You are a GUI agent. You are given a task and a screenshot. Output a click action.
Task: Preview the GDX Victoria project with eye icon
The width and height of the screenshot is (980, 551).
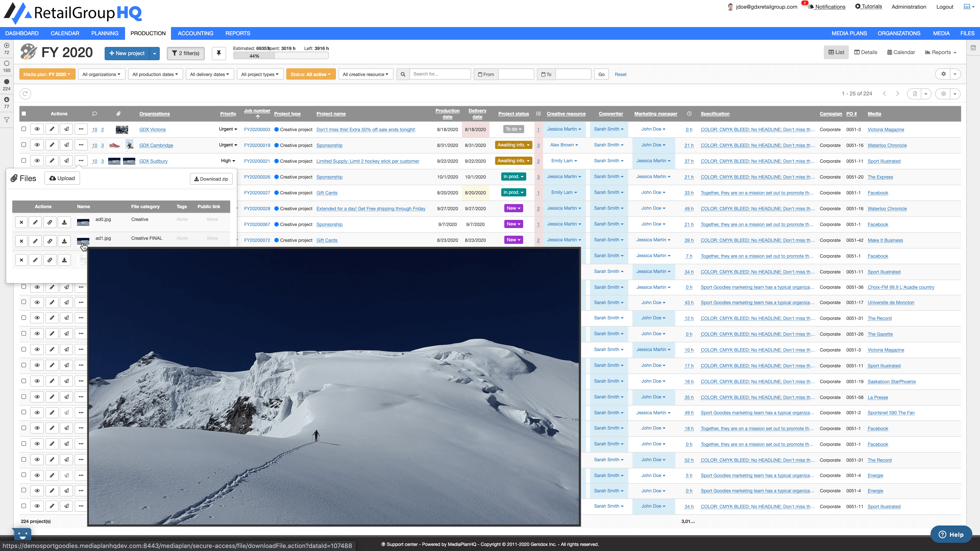pyautogui.click(x=37, y=129)
